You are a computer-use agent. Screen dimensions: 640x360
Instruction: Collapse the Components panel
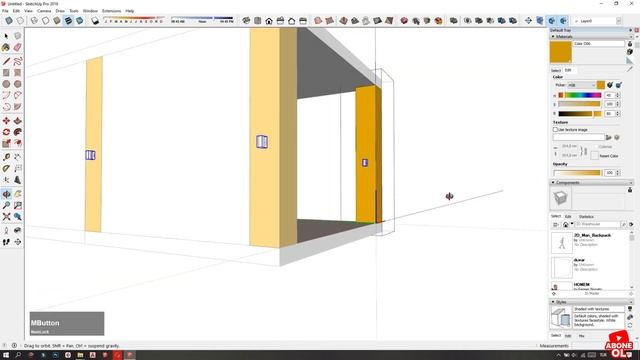click(x=553, y=182)
